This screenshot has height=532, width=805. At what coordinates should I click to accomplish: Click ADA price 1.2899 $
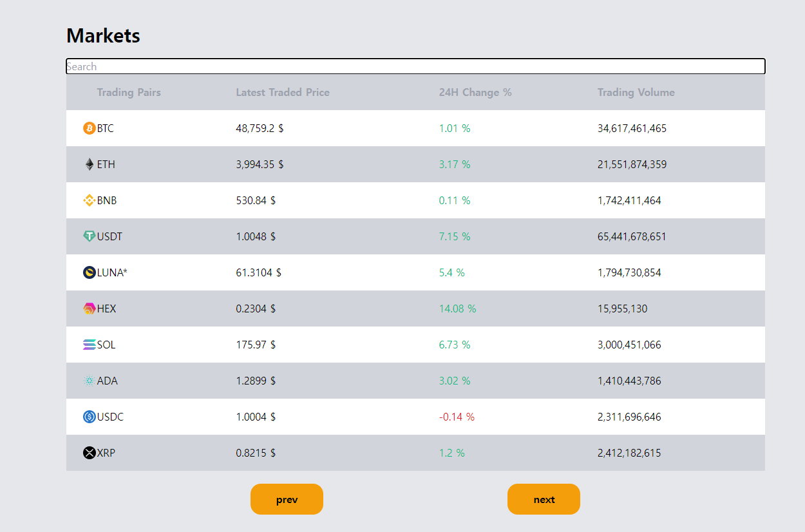pyautogui.click(x=256, y=381)
